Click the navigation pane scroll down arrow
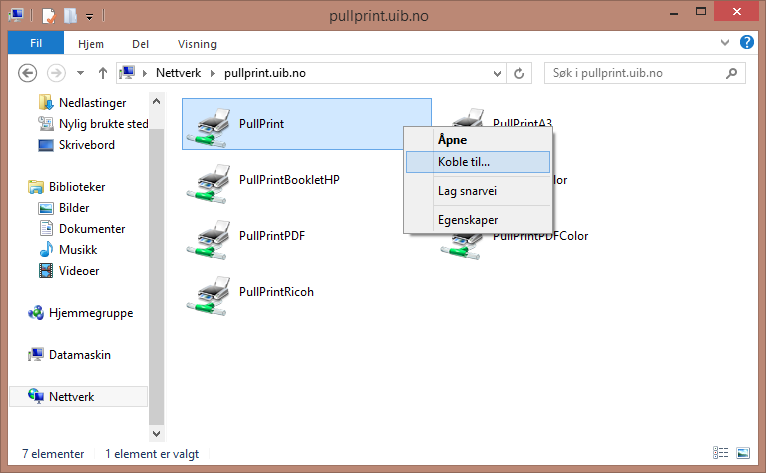This screenshot has width=766, height=473. click(x=156, y=434)
